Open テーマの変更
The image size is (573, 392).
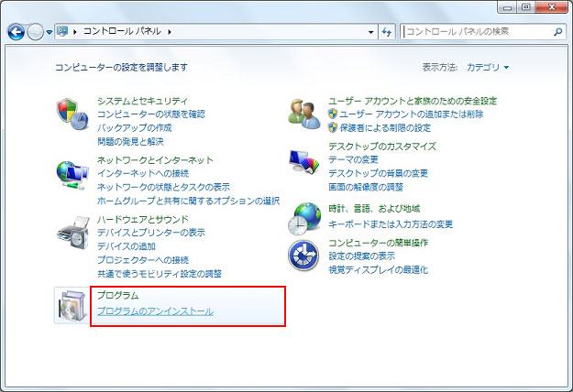[353, 160]
